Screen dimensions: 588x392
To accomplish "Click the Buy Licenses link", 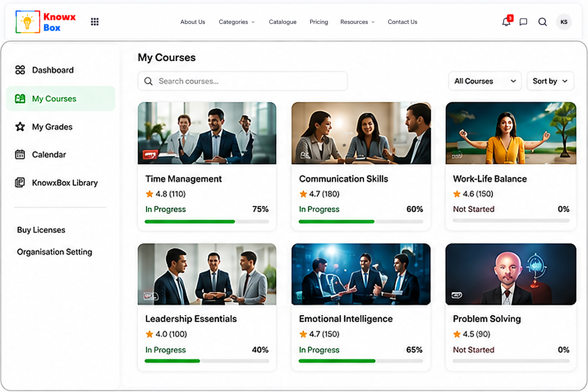I will click(41, 230).
